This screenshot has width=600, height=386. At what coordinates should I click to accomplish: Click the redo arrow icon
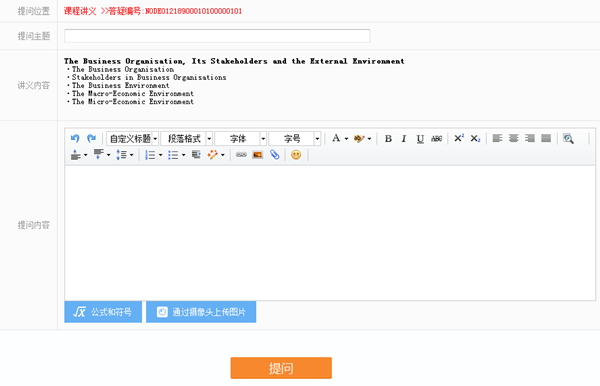click(x=91, y=138)
